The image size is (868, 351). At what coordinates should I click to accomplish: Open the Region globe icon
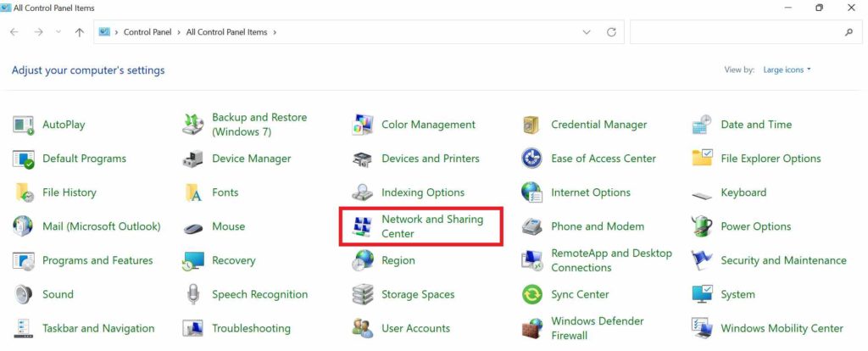click(363, 260)
